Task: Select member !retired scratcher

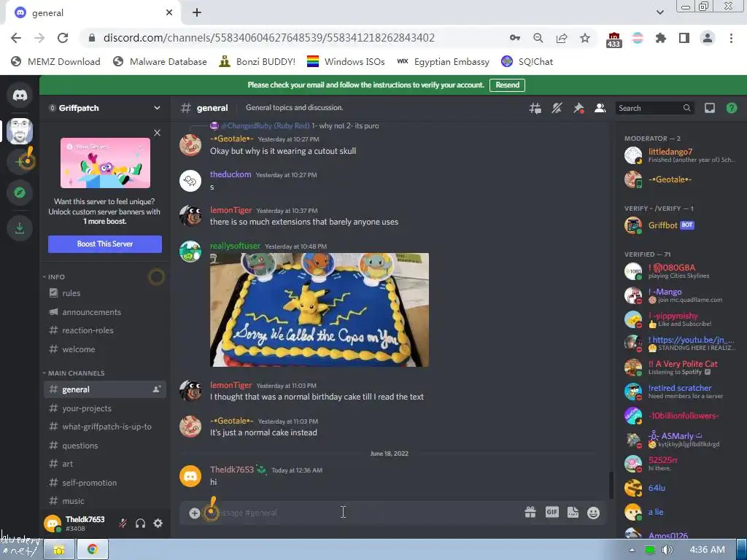Action: point(681,392)
